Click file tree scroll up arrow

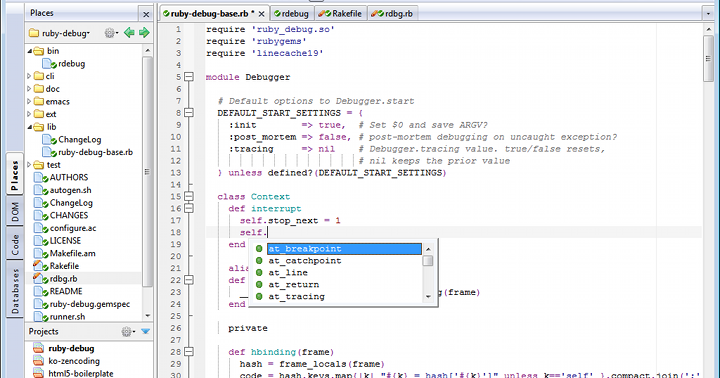(x=147, y=51)
